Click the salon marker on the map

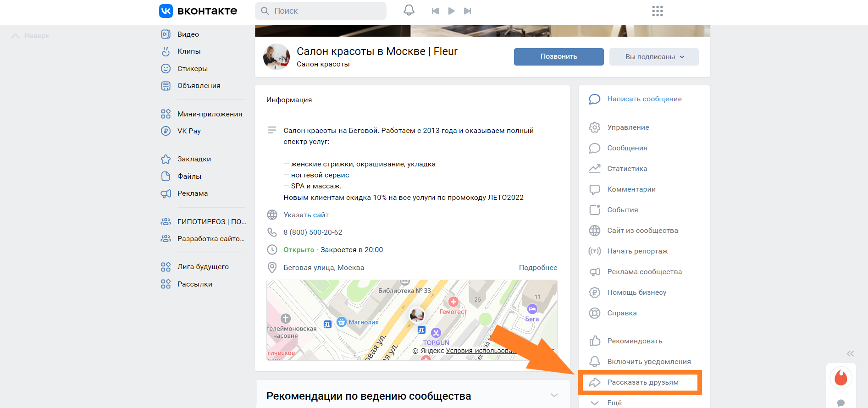pos(417,315)
